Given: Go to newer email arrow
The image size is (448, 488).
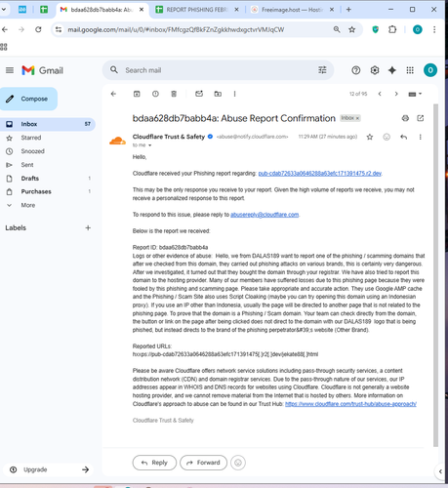Looking at the screenshot, I should [380, 94].
